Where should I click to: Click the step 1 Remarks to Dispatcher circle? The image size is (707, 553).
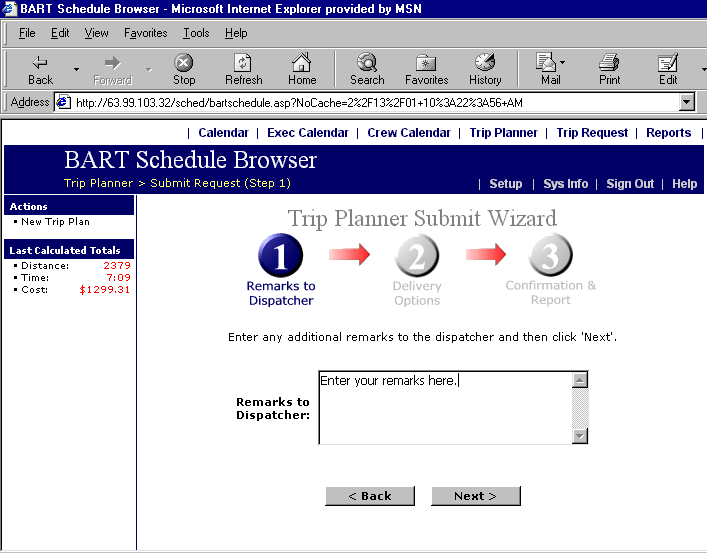(280, 256)
